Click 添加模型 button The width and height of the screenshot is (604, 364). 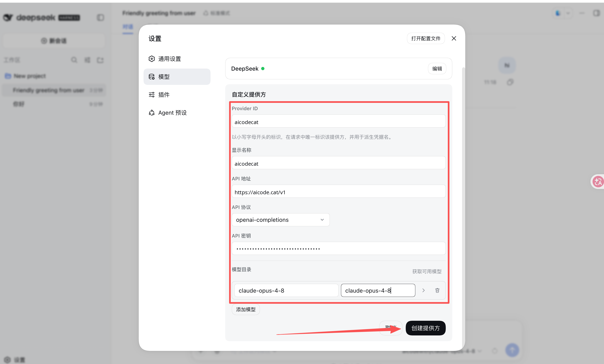[246, 309]
